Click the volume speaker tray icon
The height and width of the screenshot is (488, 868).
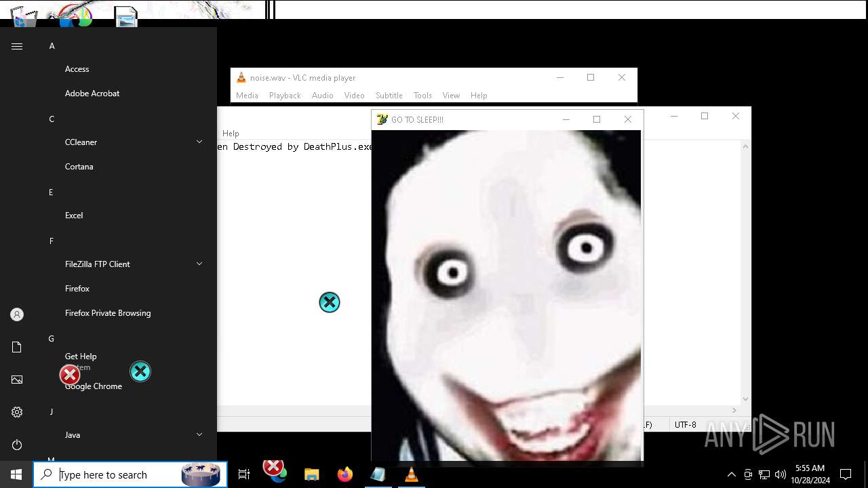point(780,474)
